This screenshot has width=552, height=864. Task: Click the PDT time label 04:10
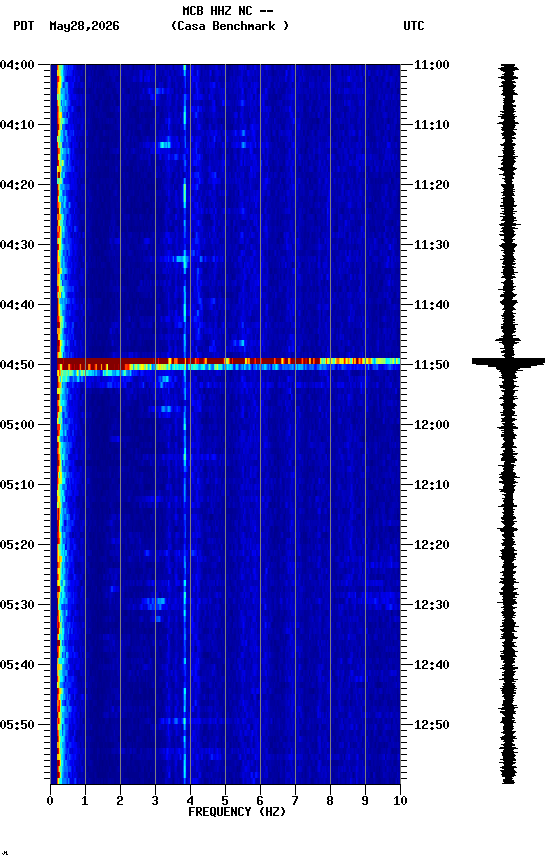coord(17,125)
